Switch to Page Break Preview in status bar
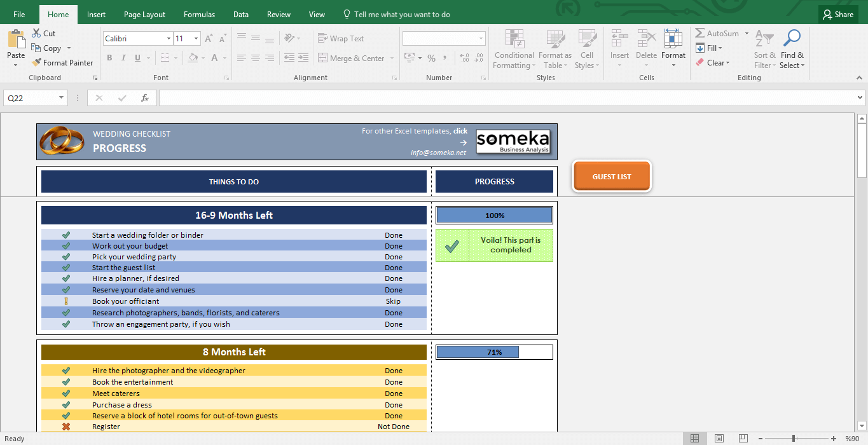Image resolution: width=868 pixels, height=445 pixels. (743, 439)
